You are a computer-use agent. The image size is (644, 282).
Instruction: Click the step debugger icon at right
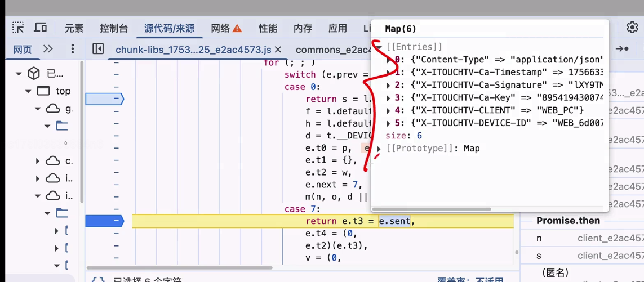click(622, 48)
